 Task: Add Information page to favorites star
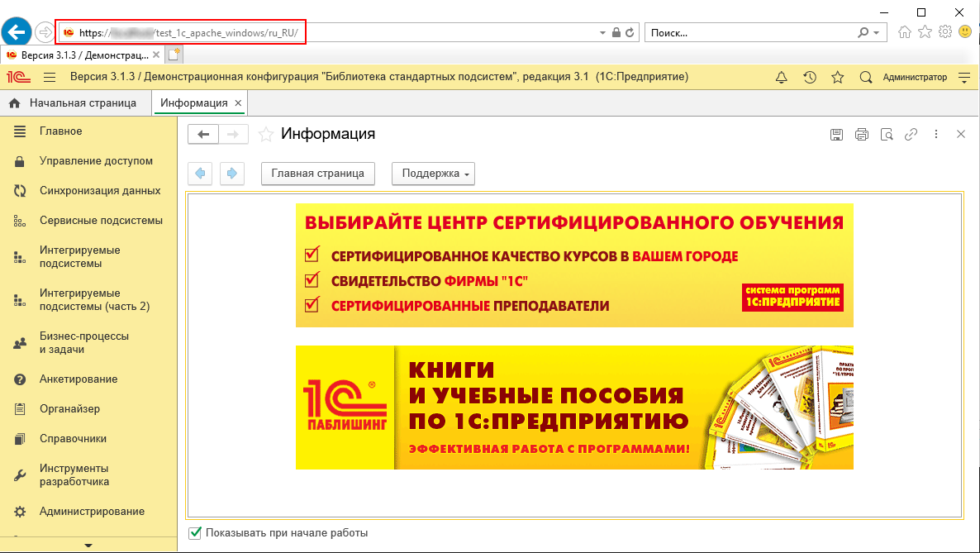(266, 135)
